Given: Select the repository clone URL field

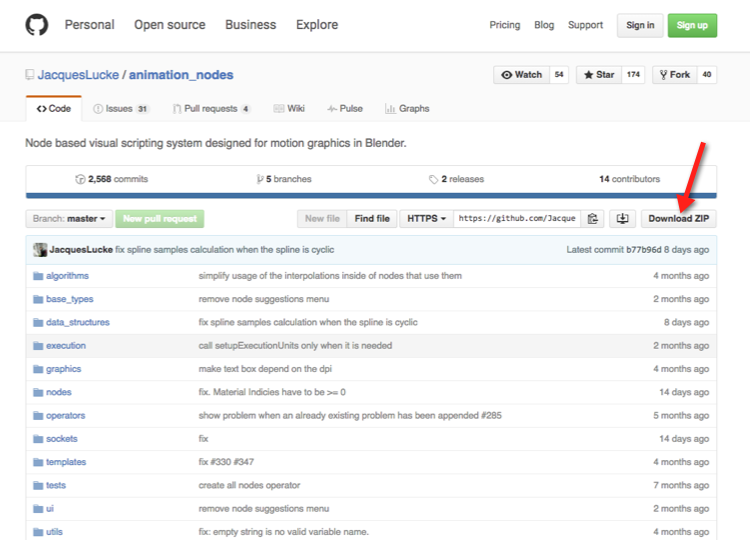Looking at the screenshot, I should tap(517, 219).
